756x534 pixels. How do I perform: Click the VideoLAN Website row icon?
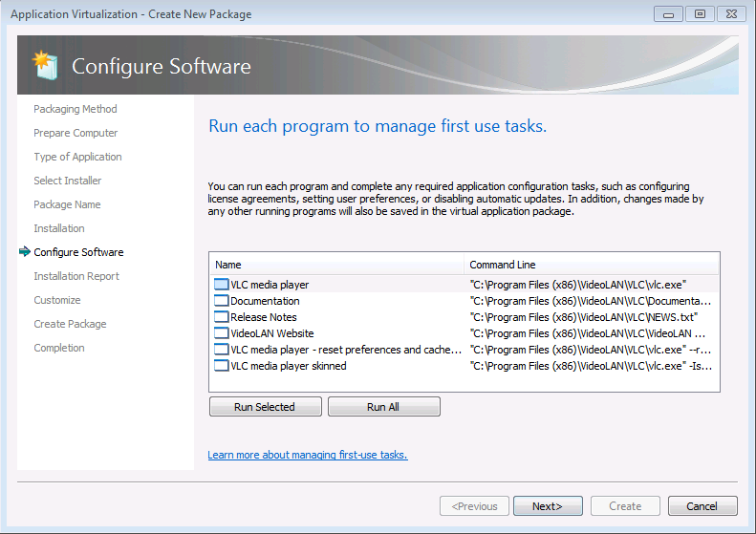coord(222,333)
